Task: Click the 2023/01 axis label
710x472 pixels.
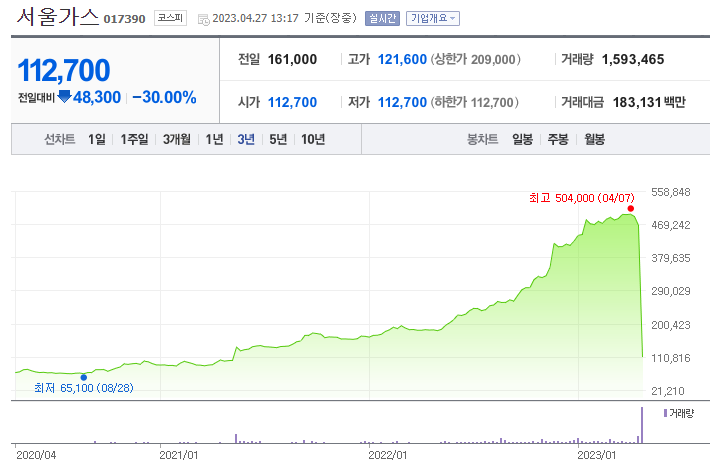Action: (x=596, y=455)
